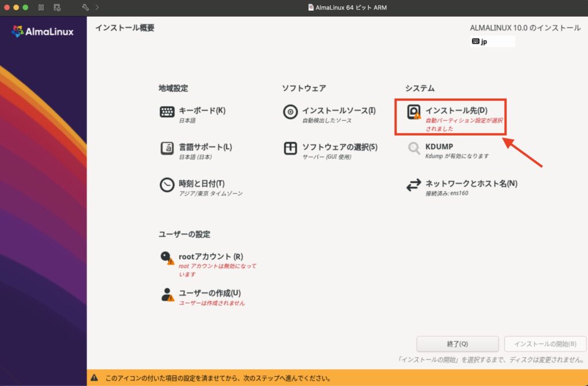Click the 日本語 (日本) language status text
The height and width of the screenshot is (386, 588).
pos(195,157)
